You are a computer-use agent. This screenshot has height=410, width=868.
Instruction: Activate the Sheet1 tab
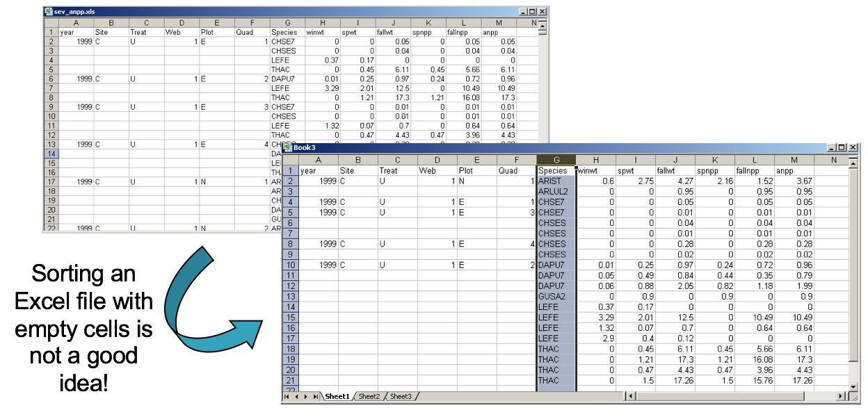coord(339,397)
